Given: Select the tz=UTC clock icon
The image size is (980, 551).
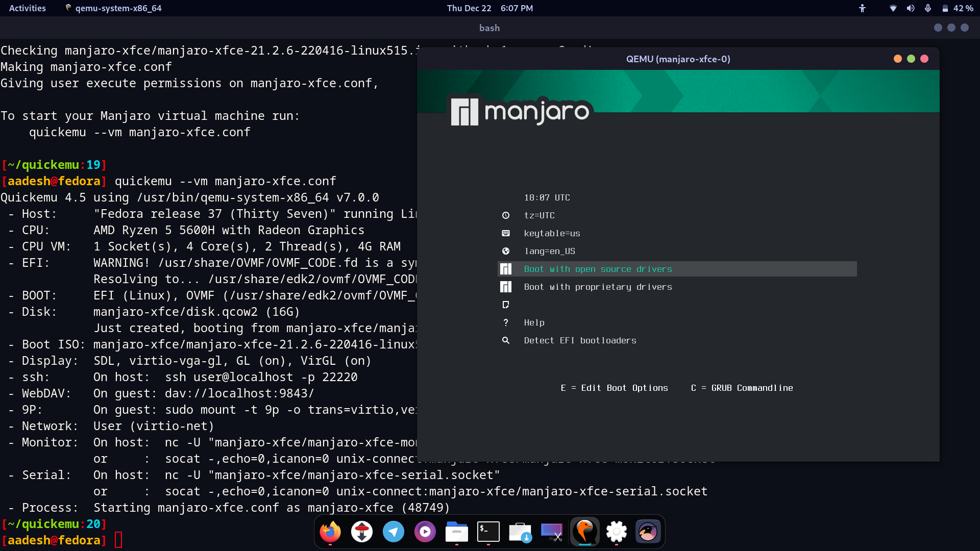Looking at the screenshot, I should [x=506, y=215].
